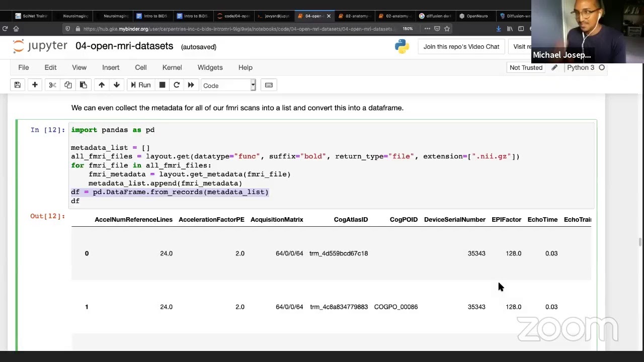This screenshot has height=362, width=644.
Task: Toggle the browser sidebar icon
Action: click(x=521, y=29)
